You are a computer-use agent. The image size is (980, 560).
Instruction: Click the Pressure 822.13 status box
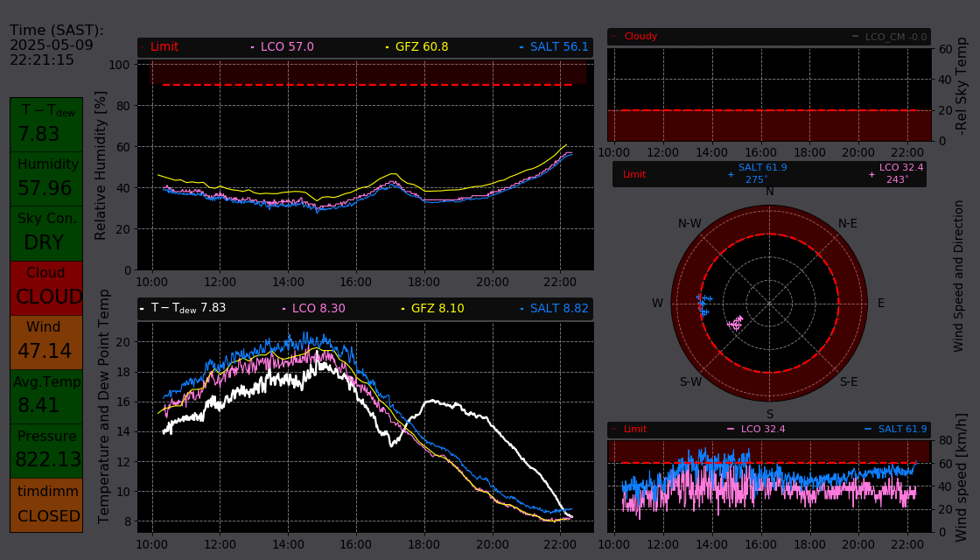[46, 451]
